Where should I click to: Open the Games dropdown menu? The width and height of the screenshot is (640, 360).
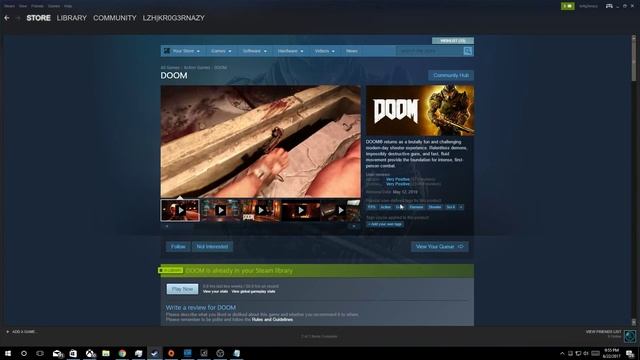pos(221,51)
